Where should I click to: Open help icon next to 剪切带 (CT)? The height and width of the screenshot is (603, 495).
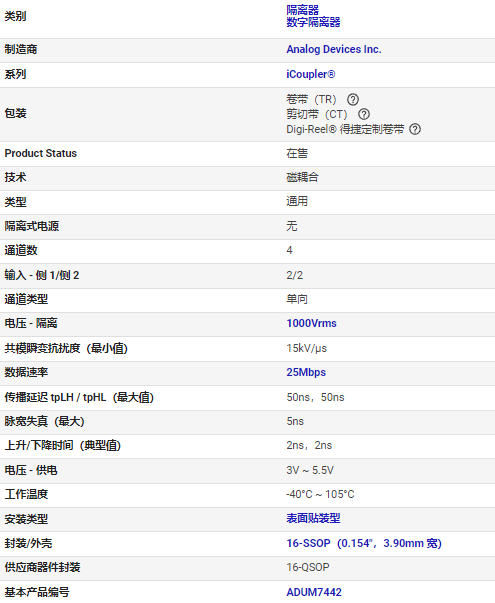(363, 114)
